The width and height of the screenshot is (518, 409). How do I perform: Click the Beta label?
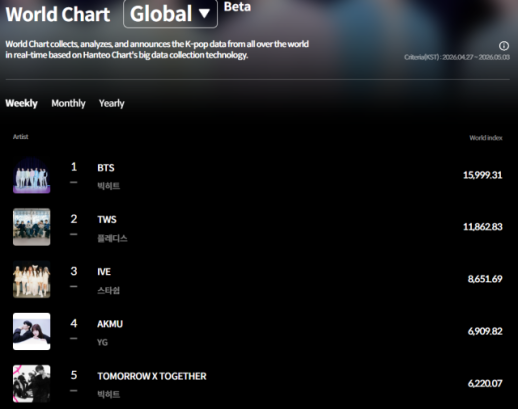click(x=237, y=7)
